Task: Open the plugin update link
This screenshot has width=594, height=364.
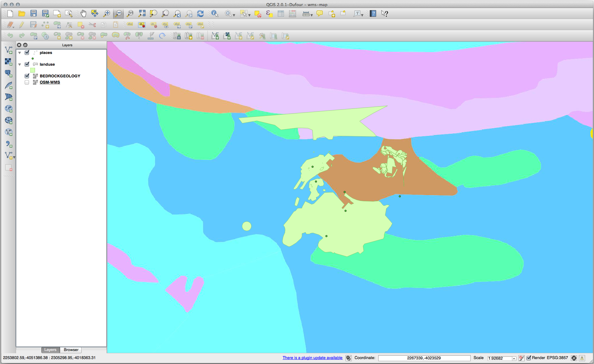Action: [312, 358]
